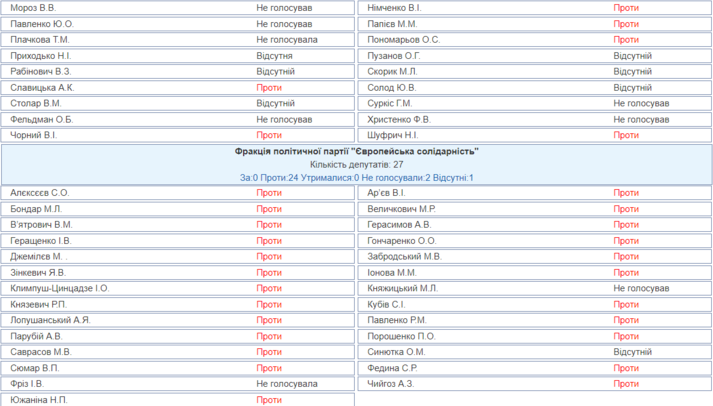Click the "Відсутня" status for Приходько Н.І.
The image size is (713, 406).
[275, 56]
